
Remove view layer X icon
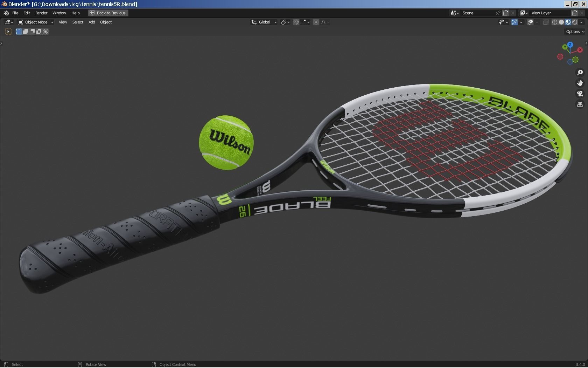coord(582,13)
